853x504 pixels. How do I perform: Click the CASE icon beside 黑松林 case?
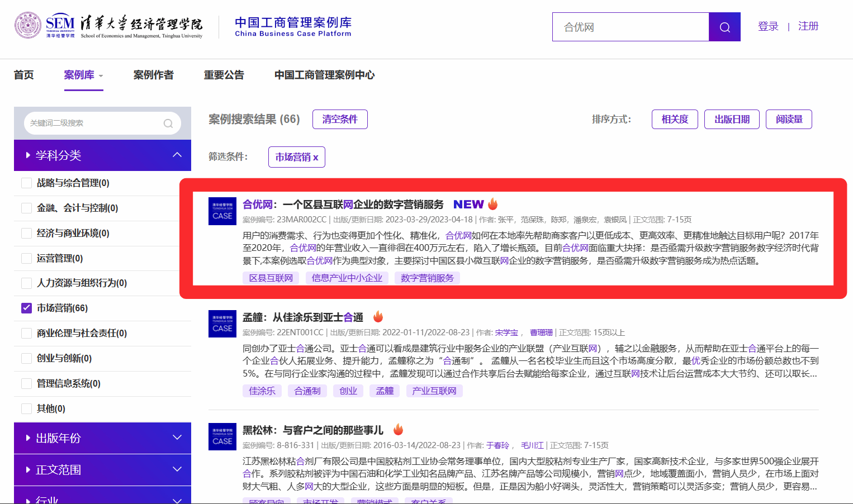coord(222,437)
